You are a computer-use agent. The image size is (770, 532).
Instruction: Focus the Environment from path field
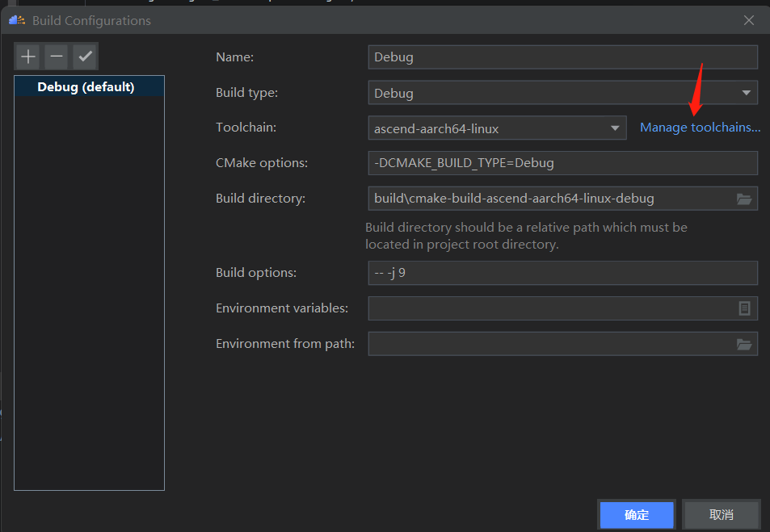click(549, 344)
